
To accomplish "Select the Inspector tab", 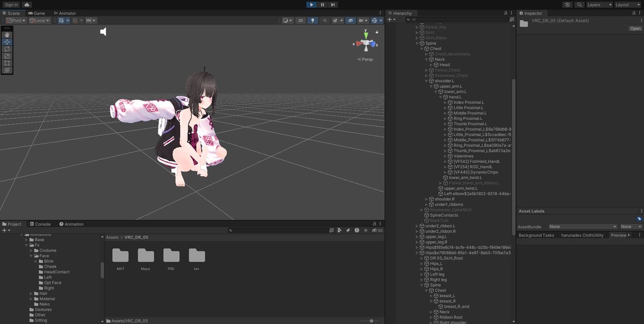I will click(531, 13).
